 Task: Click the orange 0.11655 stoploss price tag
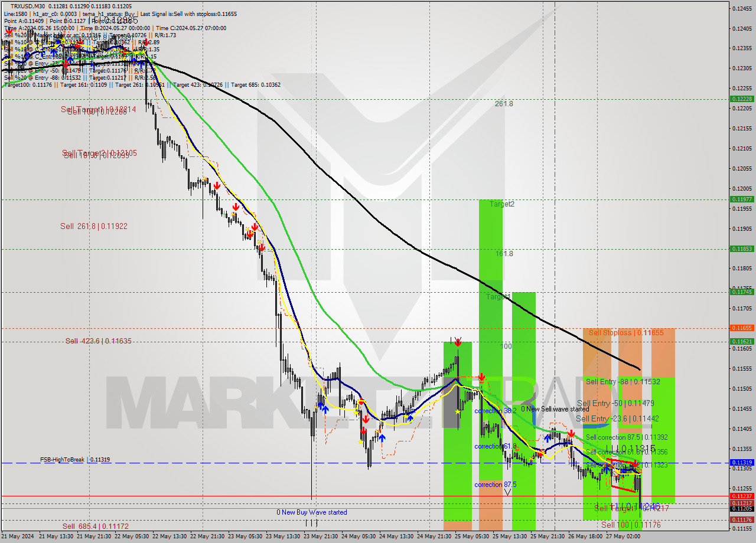point(742,328)
